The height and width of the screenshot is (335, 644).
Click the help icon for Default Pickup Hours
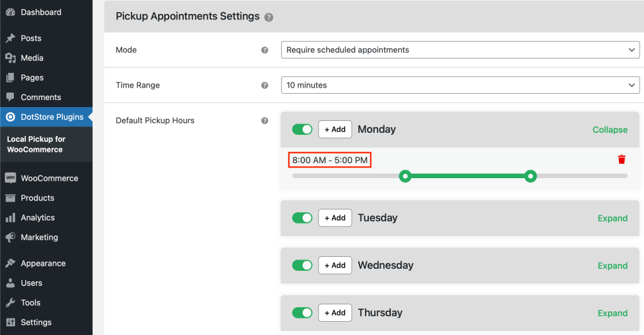[264, 121]
